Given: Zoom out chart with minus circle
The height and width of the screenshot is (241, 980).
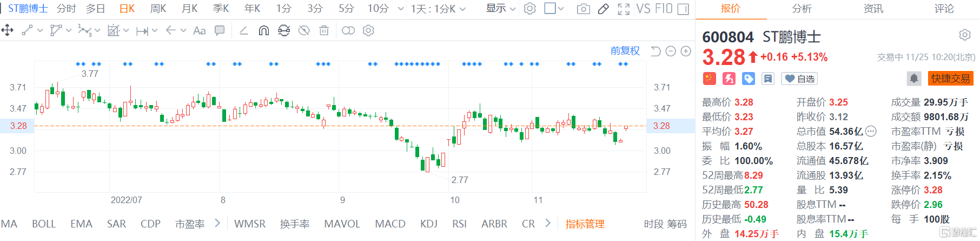Looking at the screenshot, I should click(671, 51).
